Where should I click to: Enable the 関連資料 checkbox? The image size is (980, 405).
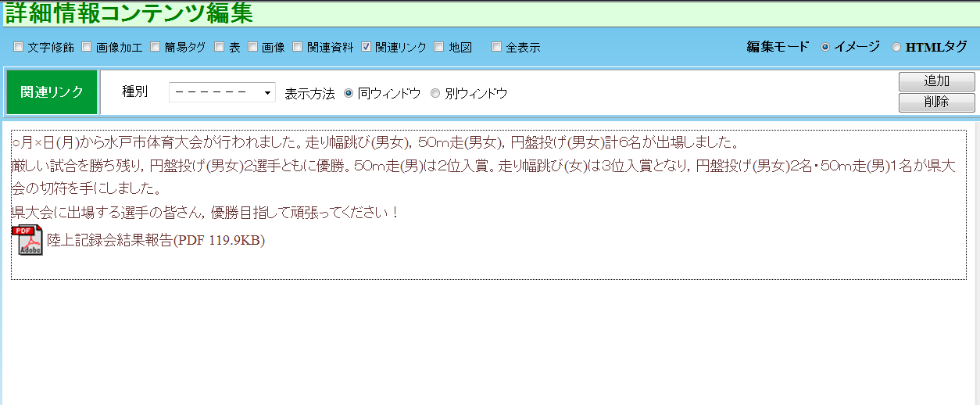(x=298, y=47)
